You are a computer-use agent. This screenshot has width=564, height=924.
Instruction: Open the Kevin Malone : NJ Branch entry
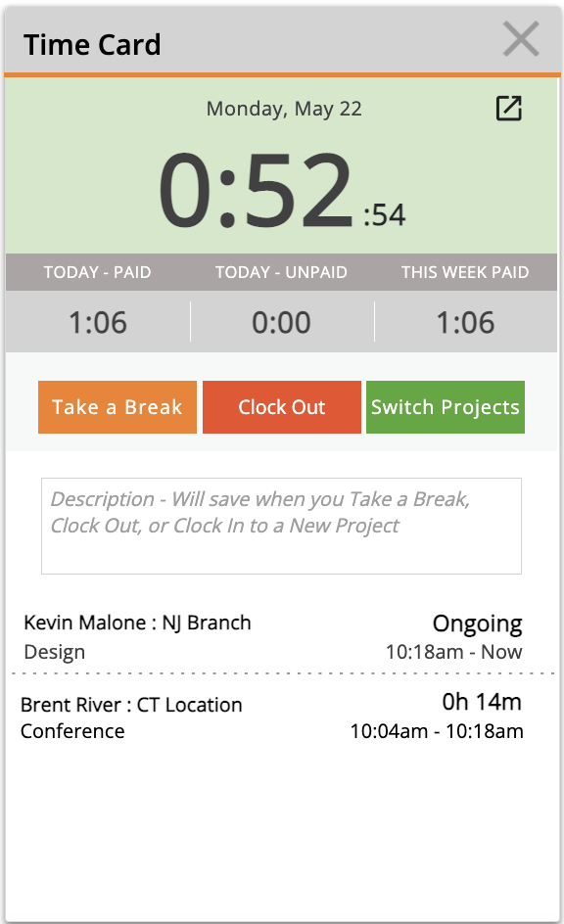(273, 637)
